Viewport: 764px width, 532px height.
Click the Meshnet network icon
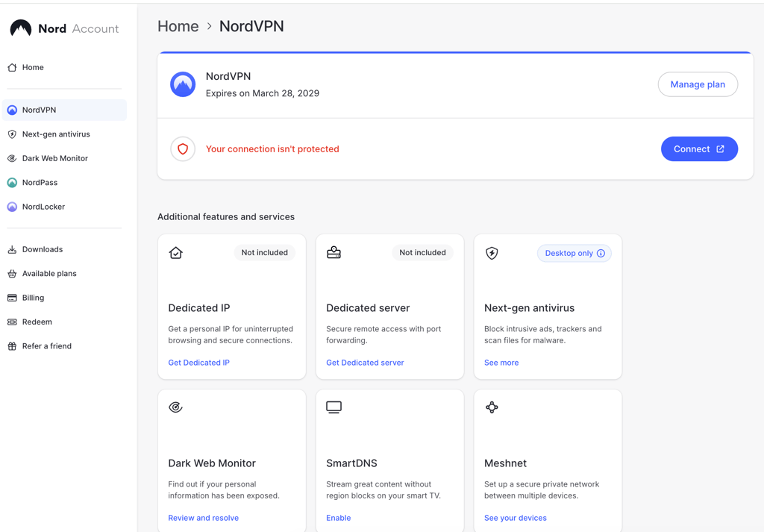click(492, 407)
